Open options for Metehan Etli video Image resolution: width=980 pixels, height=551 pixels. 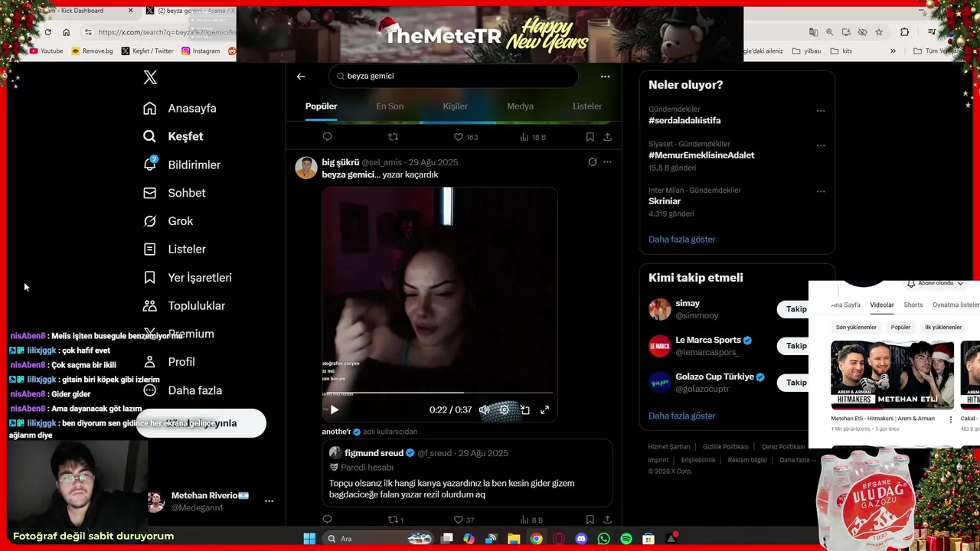point(951,420)
